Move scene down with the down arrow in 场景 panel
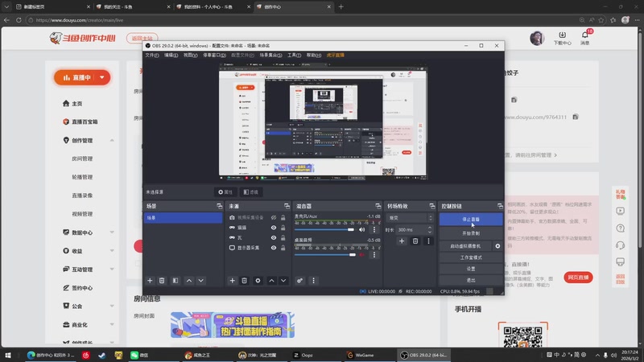The height and width of the screenshot is (362, 644). (x=200, y=281)
